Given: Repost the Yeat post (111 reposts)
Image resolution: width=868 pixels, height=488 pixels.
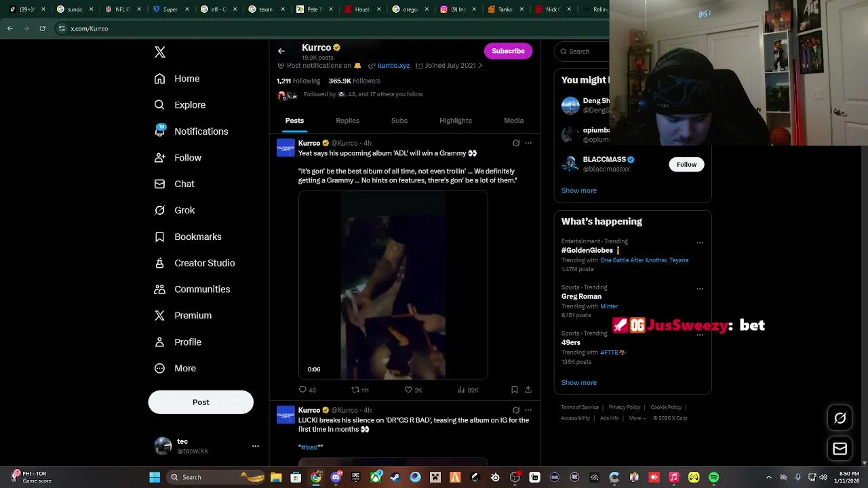Looking at the screenshot, I should coord(360,390).
